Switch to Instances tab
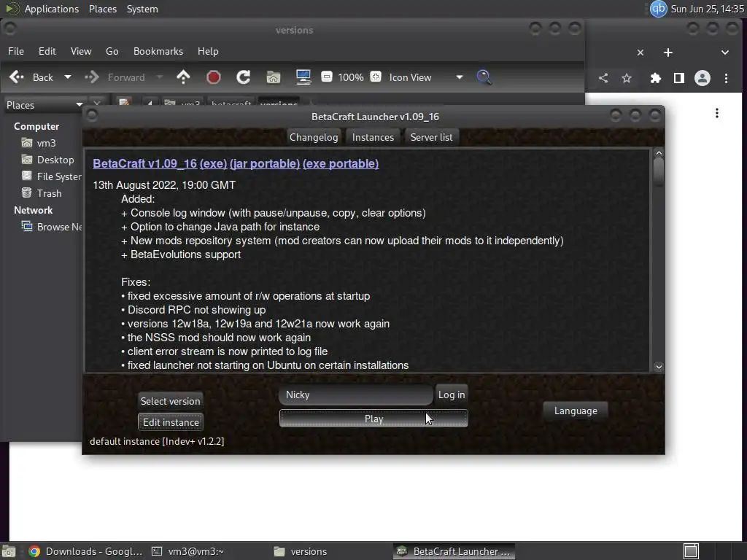 point(373,137)
